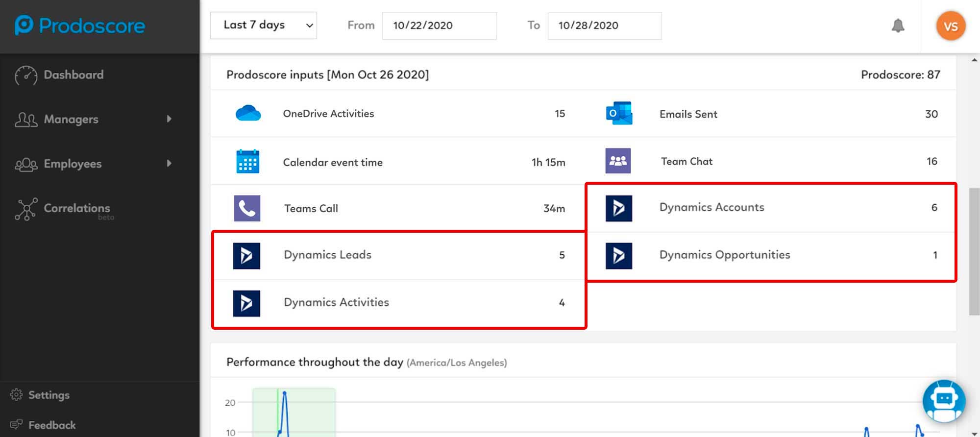Click the Feedback speech icon
The height and width of the screenshot is (437, 980).
(x=16, y=424)
